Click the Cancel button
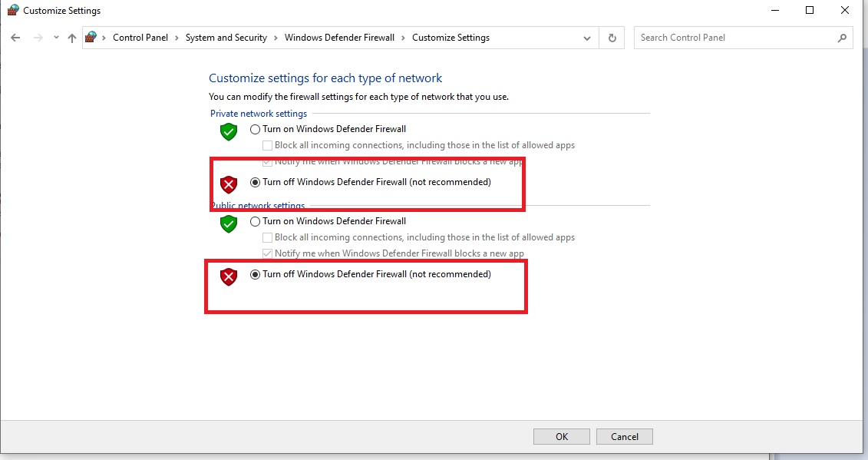868x460 pixels. 625,437
